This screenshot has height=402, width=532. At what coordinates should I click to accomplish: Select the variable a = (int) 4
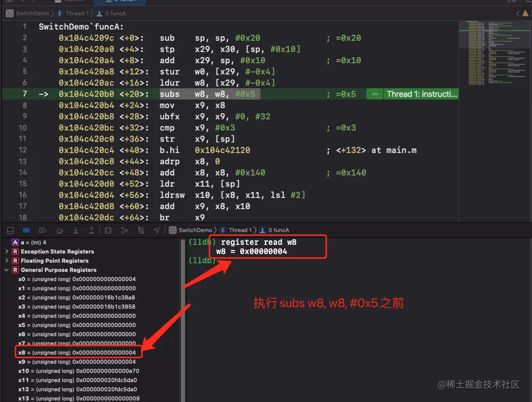33,242
